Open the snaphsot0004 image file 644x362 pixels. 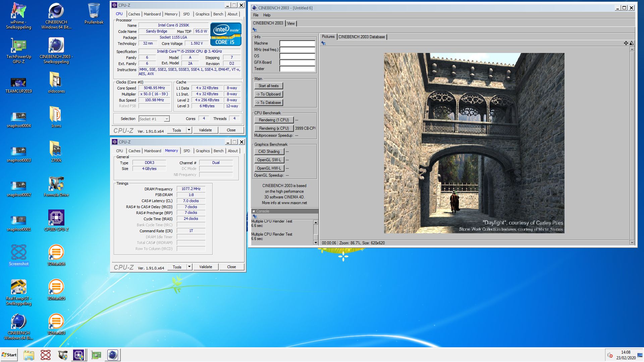pos(18,120)
